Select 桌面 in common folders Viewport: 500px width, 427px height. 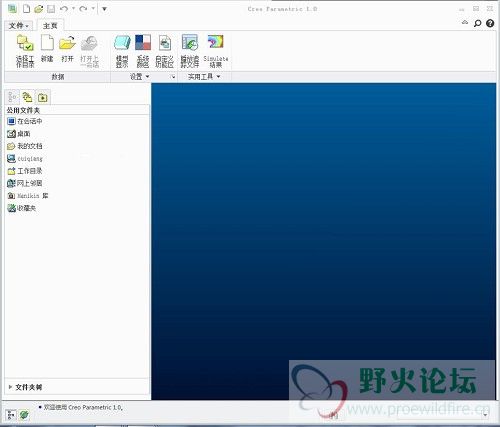tap(19, 134)
